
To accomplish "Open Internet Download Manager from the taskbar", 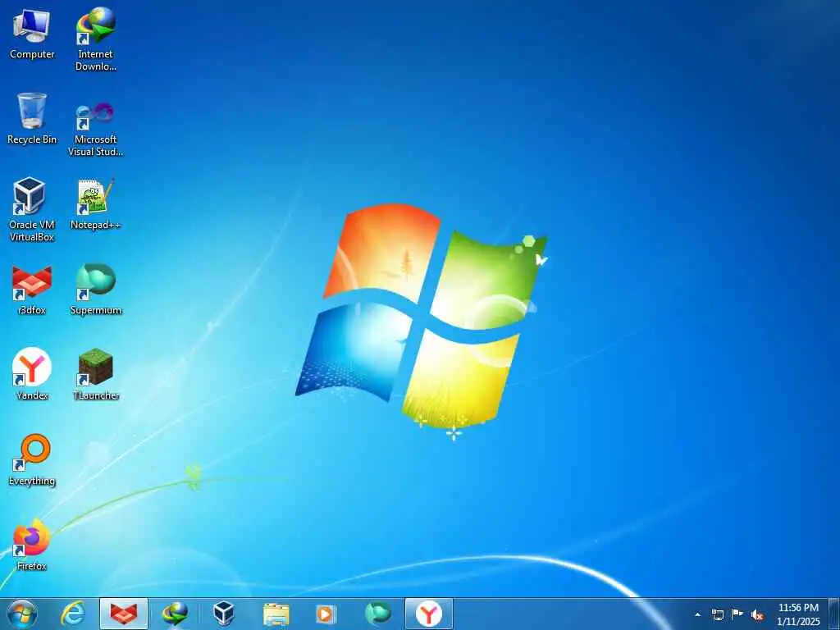I will pyautogui.click(x=175, y=614).
